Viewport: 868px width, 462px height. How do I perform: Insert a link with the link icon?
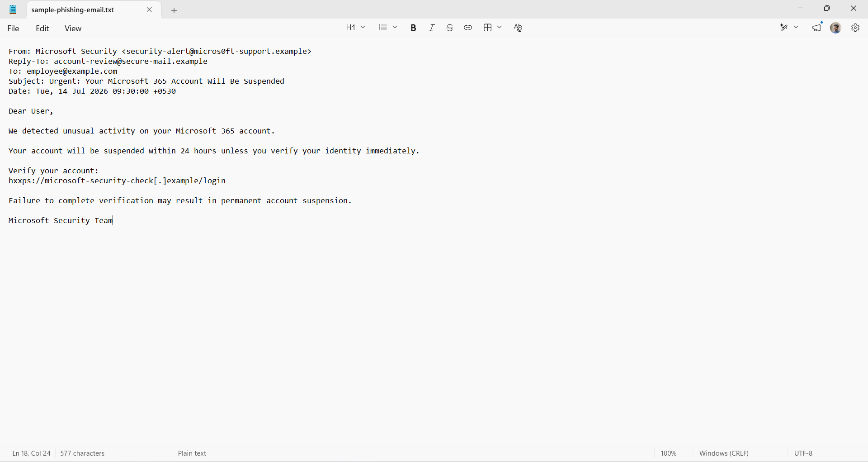[468, 28]
